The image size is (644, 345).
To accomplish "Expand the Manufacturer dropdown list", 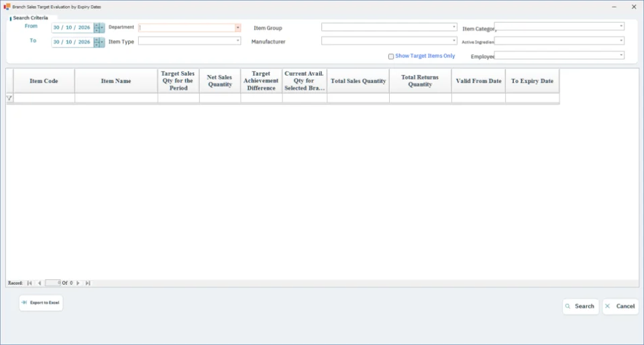I will [x=454, y=41].
